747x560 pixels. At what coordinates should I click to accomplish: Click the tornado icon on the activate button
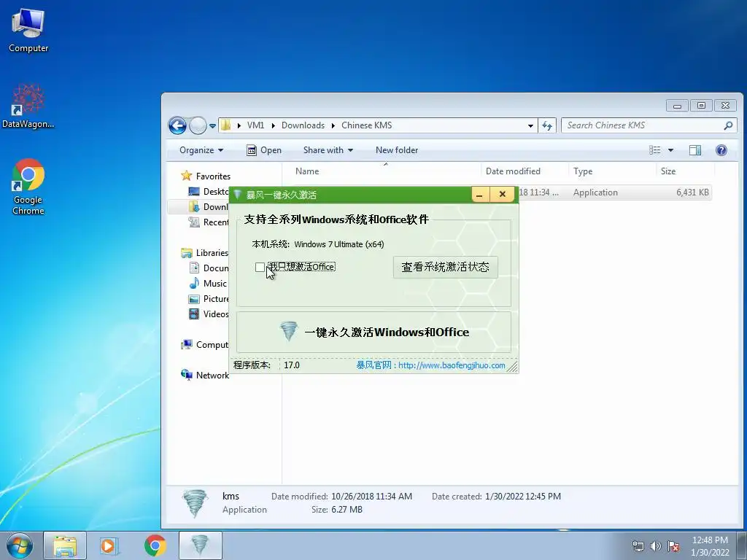click(x=289, y=332)
